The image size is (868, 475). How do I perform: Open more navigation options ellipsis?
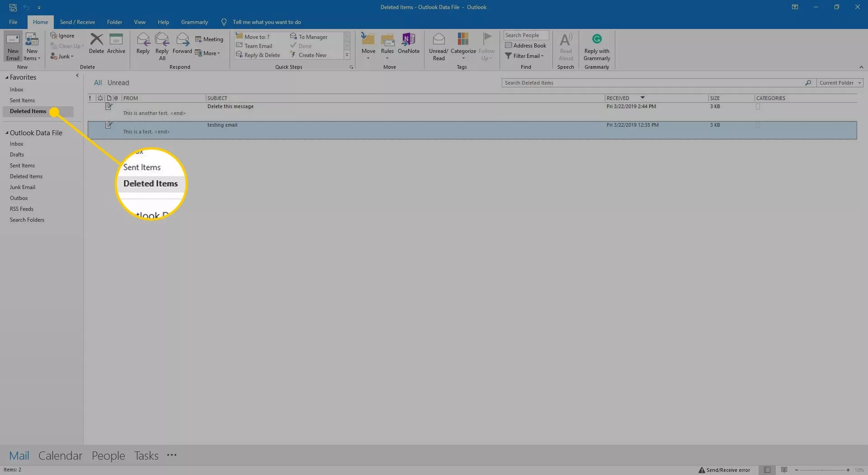coord(171,455)
